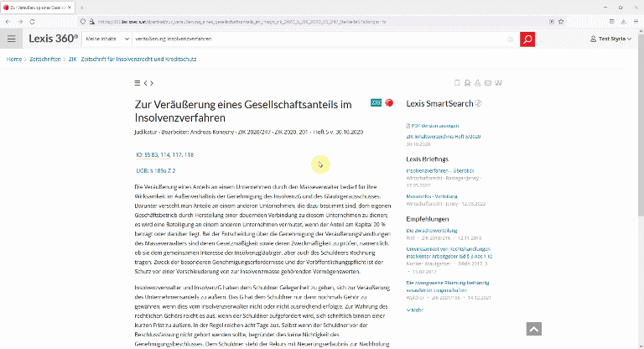
Task: Open Lexis SmartSearch info icon
Action: (x=479, y=103)
